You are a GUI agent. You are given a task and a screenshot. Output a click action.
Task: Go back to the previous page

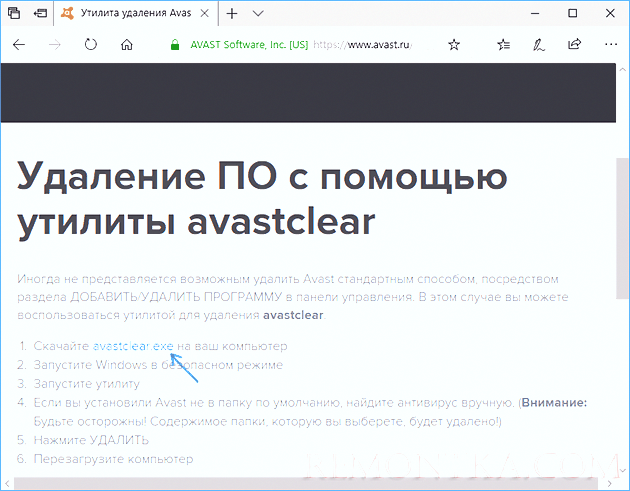click(x=19, y=44)
